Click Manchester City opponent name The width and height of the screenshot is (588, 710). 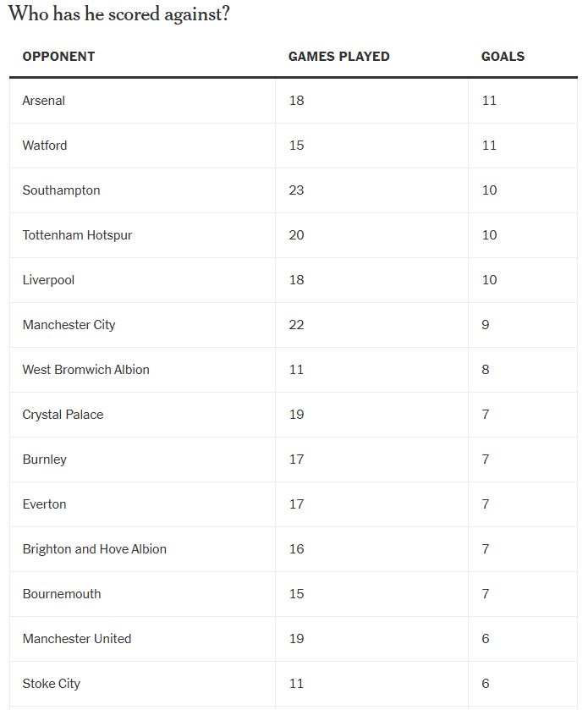coord(69,325)
